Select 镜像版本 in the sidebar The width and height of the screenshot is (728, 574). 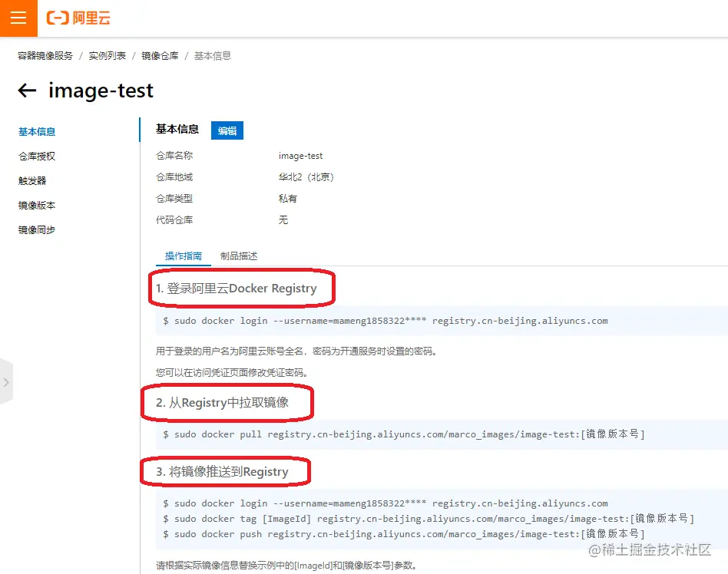(37, 205)
